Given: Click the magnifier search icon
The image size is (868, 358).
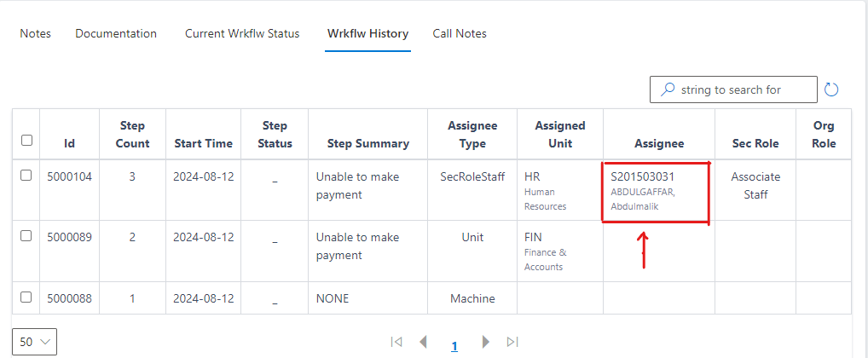Looking at the screenshot, I should tap(668, 89).
